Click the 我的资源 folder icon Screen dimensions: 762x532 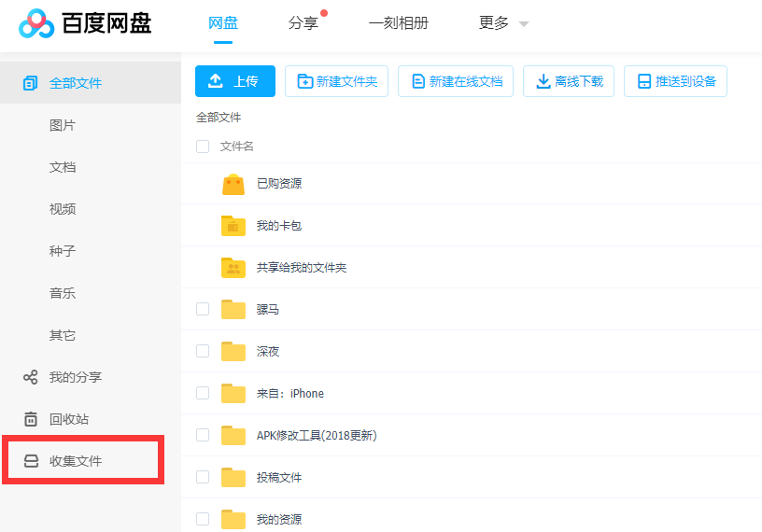[x=233, y=519]
